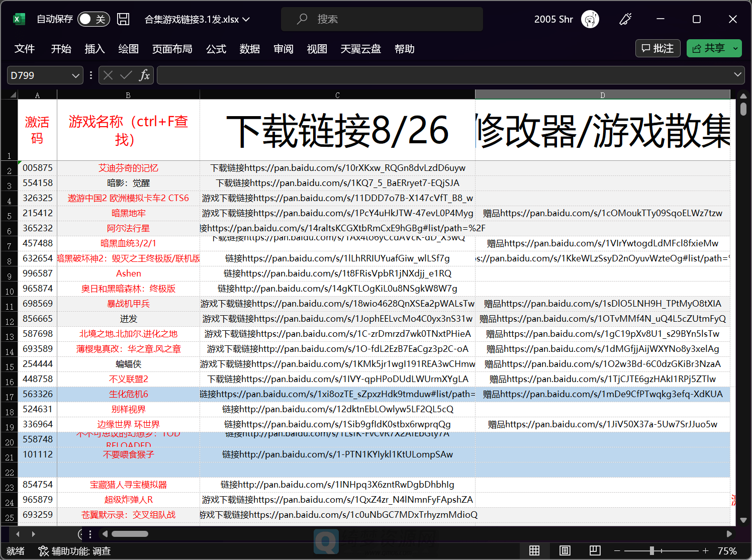Select row 17 header

point(9,394)
